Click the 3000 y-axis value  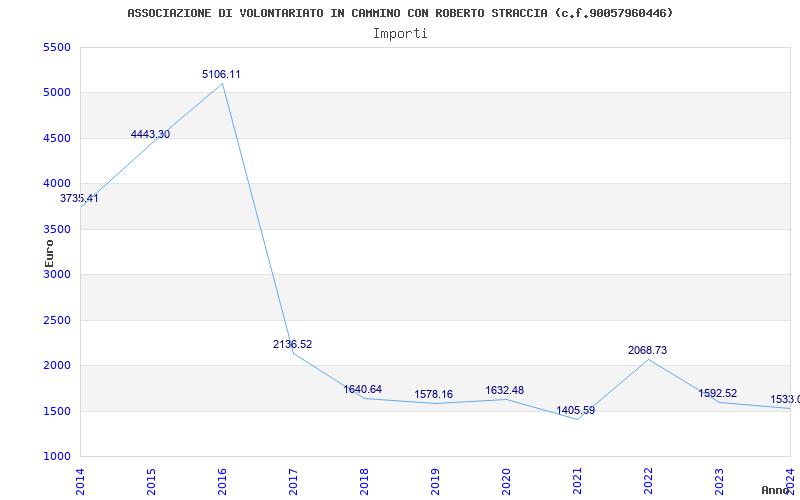coord(57,274)
